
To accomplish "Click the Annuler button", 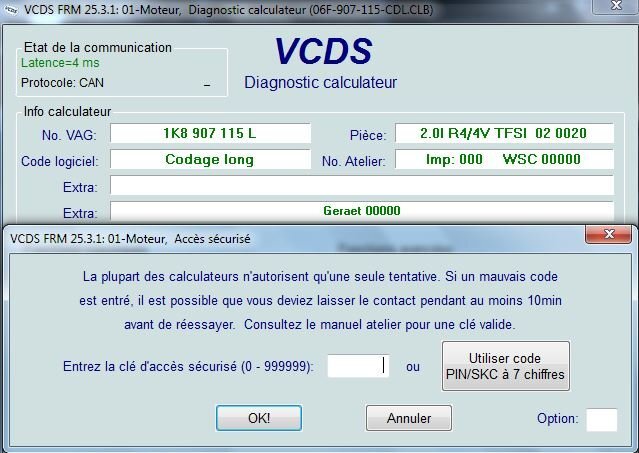I will point(409,418).
